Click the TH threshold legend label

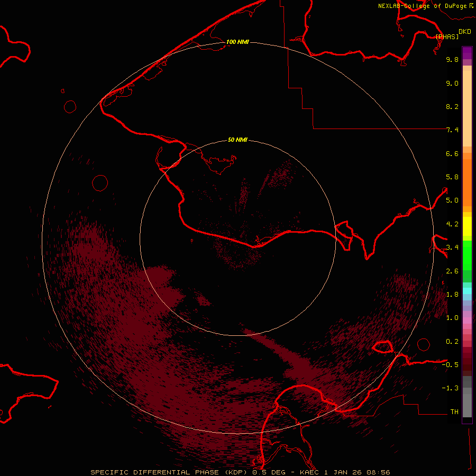tap(454, 412)
